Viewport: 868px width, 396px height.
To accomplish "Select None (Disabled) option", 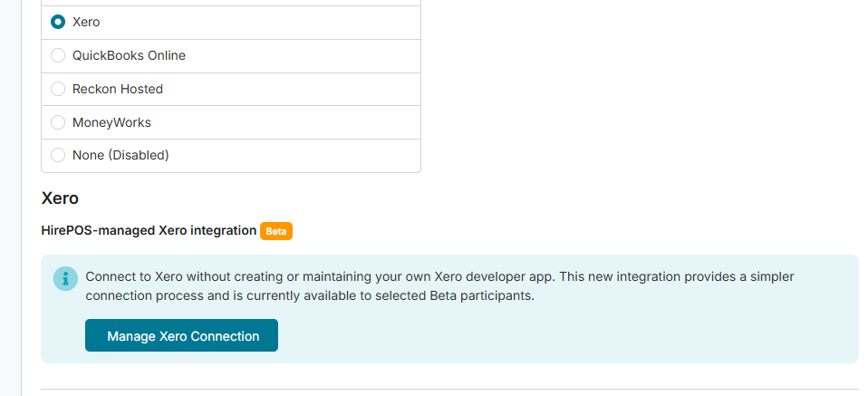I will pos(58,155).
